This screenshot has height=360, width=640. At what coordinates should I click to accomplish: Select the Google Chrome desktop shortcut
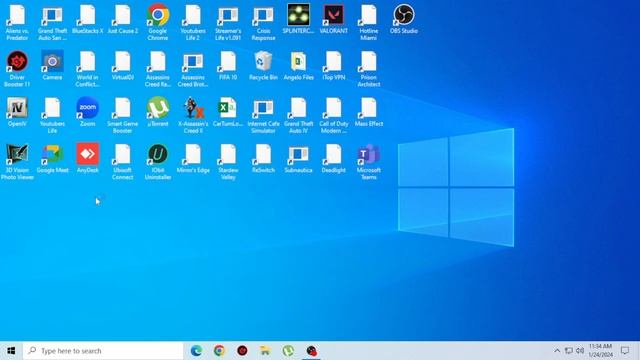click(x=158, y=22)
